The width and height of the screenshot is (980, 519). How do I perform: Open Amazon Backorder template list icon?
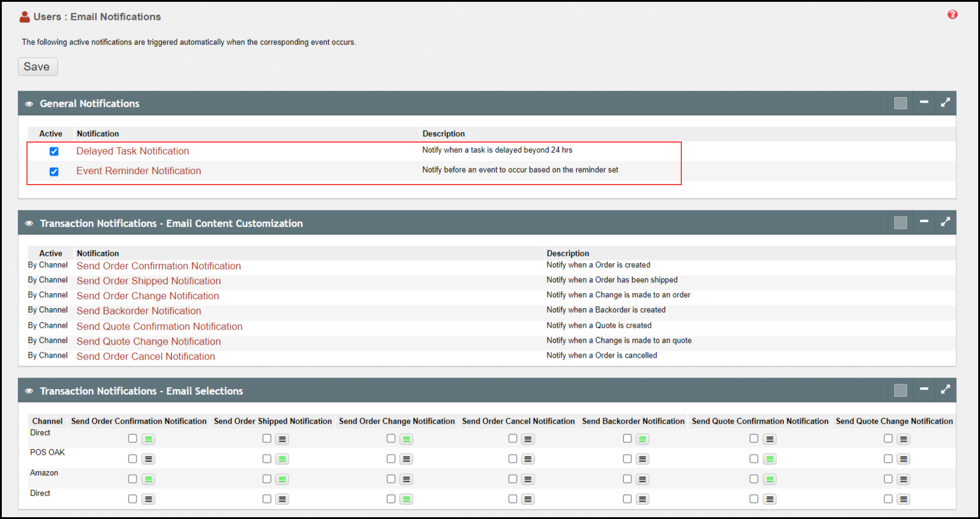643,479
